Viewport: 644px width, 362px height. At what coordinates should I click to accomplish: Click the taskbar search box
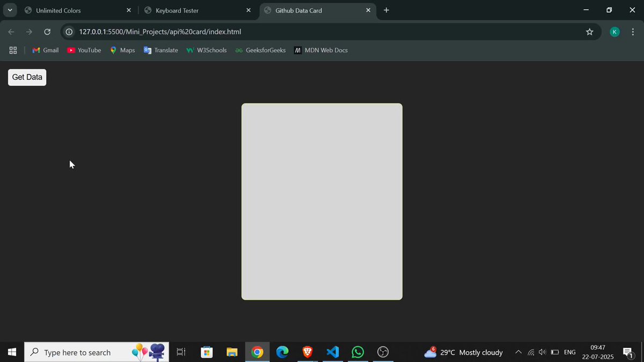coord(97,352)
